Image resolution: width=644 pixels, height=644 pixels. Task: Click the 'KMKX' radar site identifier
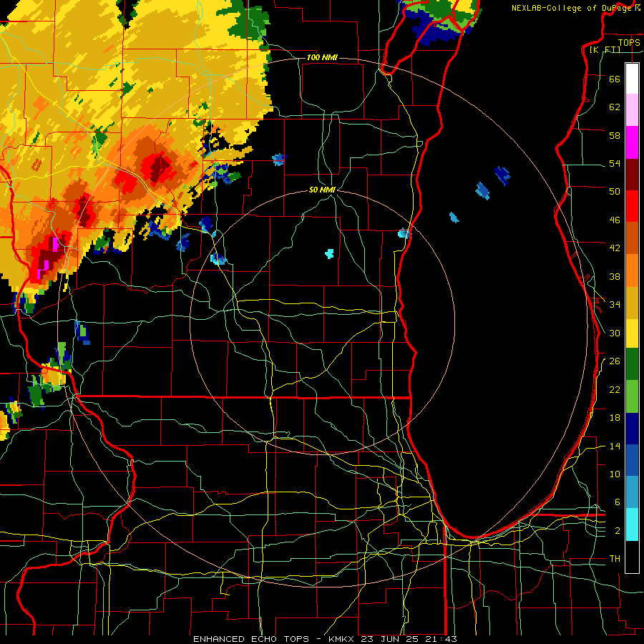click(343, 639)
